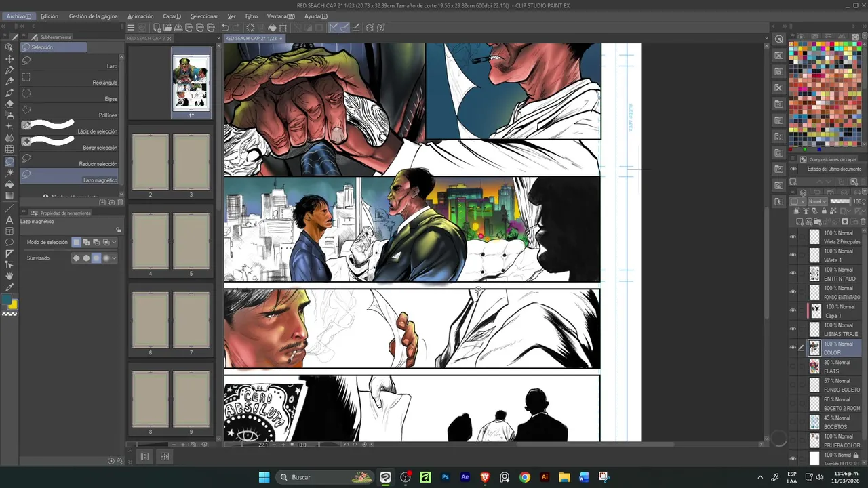
Task: Select the Auto select magic wand tool
Action: click(x=9, y=173)
